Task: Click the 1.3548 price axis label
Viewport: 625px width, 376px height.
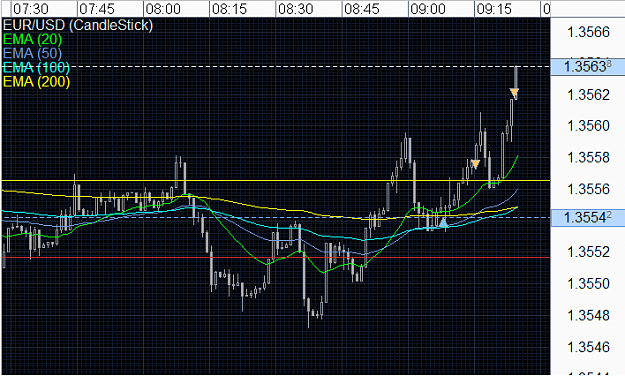Action: coord(588,315)
